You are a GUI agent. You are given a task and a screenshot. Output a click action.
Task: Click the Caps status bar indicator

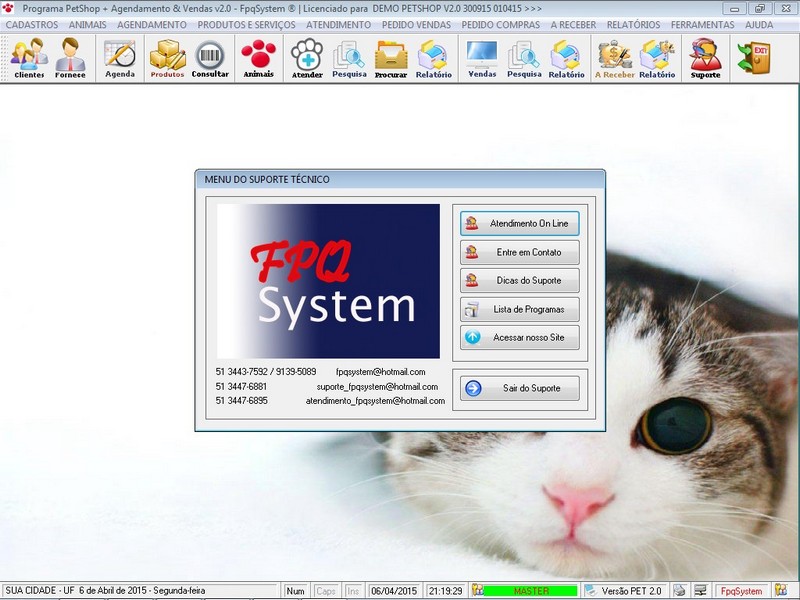(x=326, y=591)
